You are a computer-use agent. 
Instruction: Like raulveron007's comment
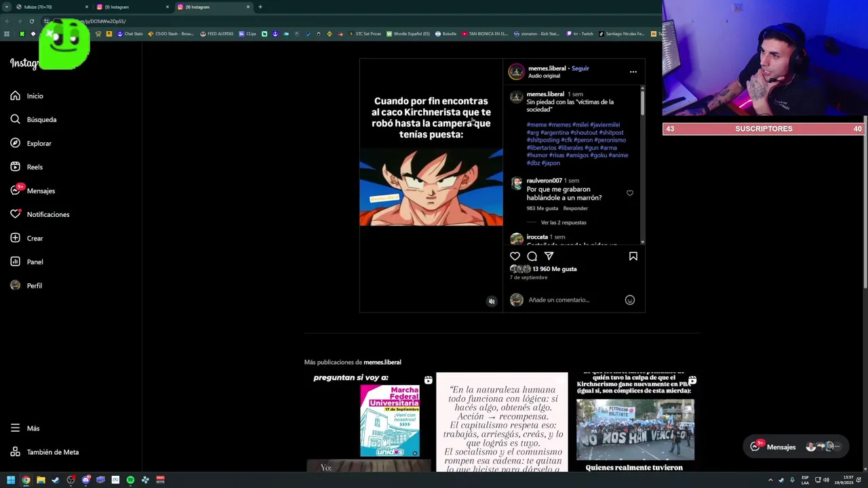[629, 193]
